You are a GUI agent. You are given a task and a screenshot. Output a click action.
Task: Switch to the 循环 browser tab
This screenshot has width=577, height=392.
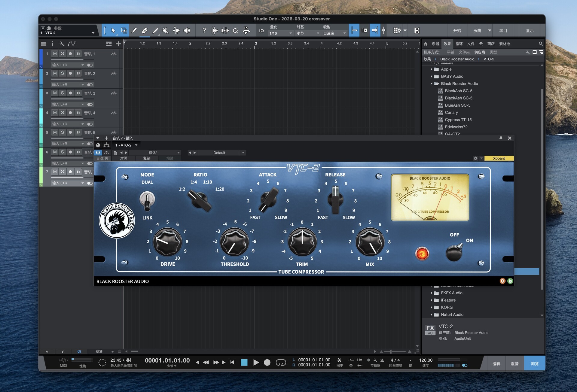click(459, 44)
